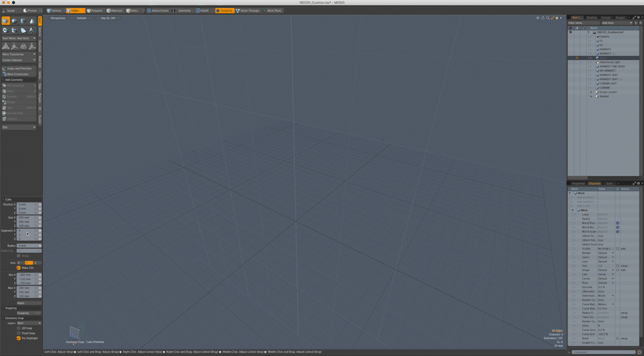The height and width of the screenshot is (356, 644).
Task: Switch to the Images tab
Action: point(620,17)
